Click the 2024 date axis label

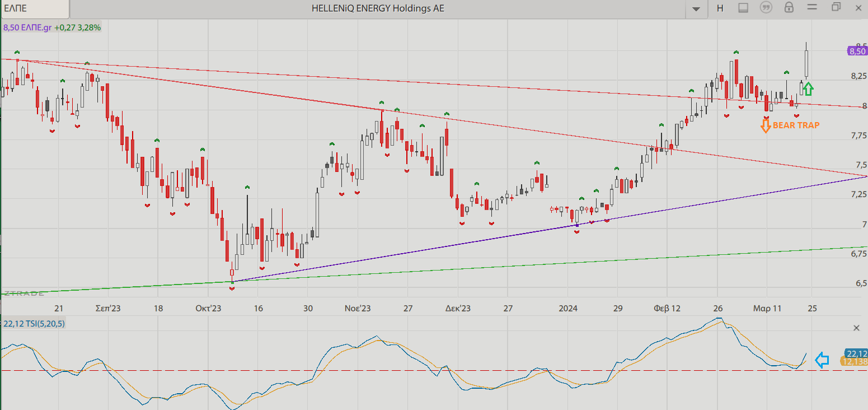tap(568, 309)
